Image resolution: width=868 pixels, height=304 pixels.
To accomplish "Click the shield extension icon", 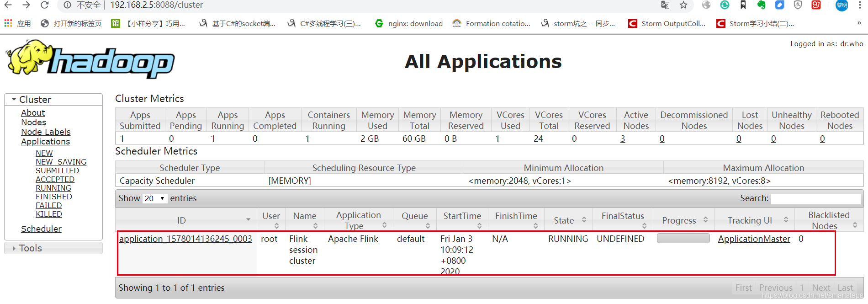I will point(798,5).
